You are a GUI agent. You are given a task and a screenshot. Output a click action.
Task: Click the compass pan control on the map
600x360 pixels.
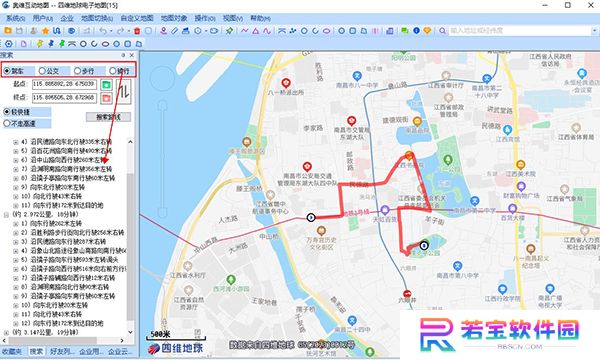point(162,78)
